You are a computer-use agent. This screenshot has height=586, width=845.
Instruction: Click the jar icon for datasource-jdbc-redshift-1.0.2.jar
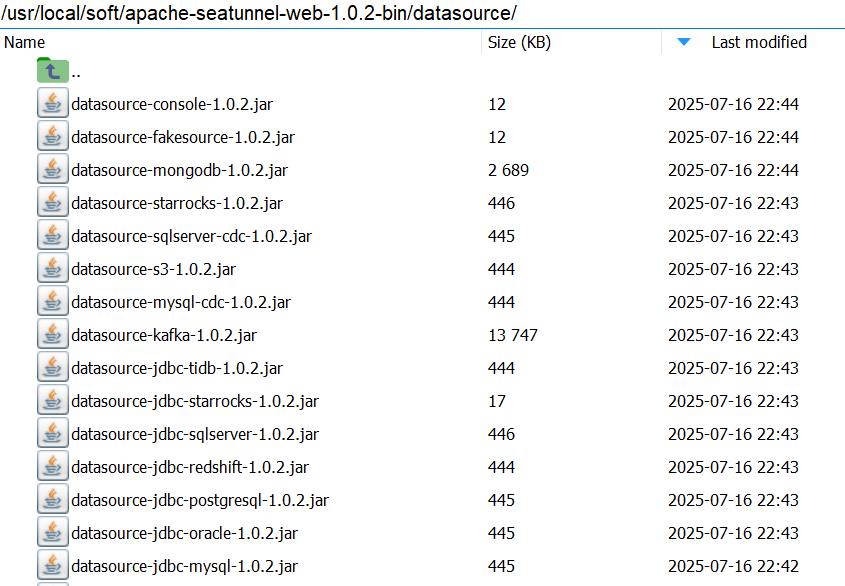[53, 466]
